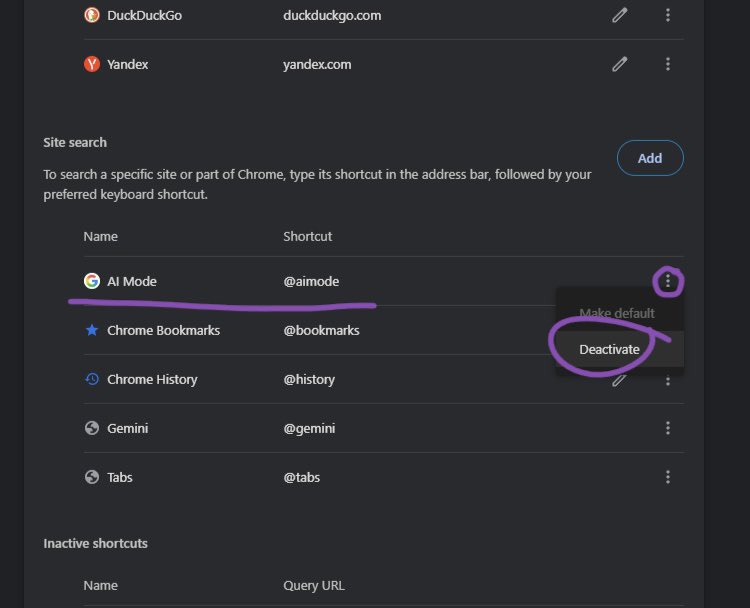Select the Chrome History row name
750x608 pixels.
pos(152,379)
